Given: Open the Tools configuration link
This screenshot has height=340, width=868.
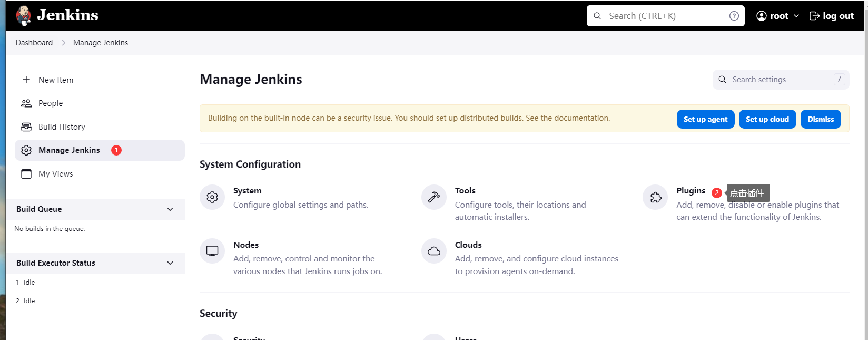Looking at the screenshot, I should 465,191.
